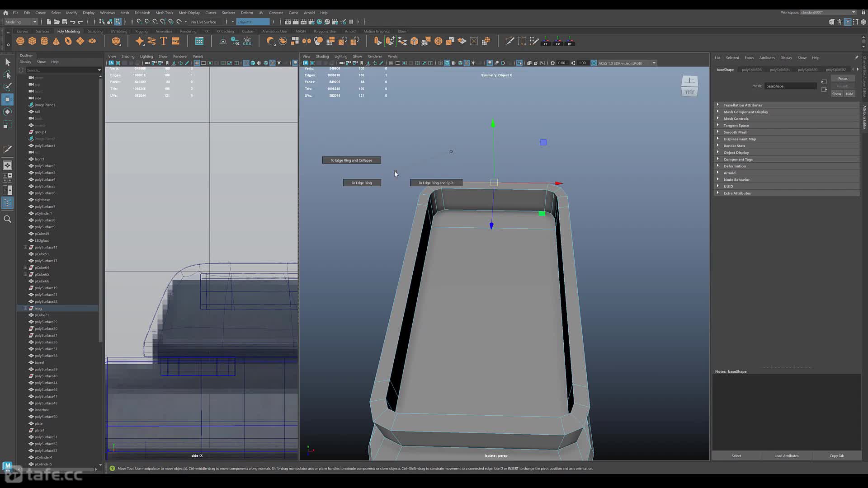Click the green plane manipulator handle

click(542, 213)
